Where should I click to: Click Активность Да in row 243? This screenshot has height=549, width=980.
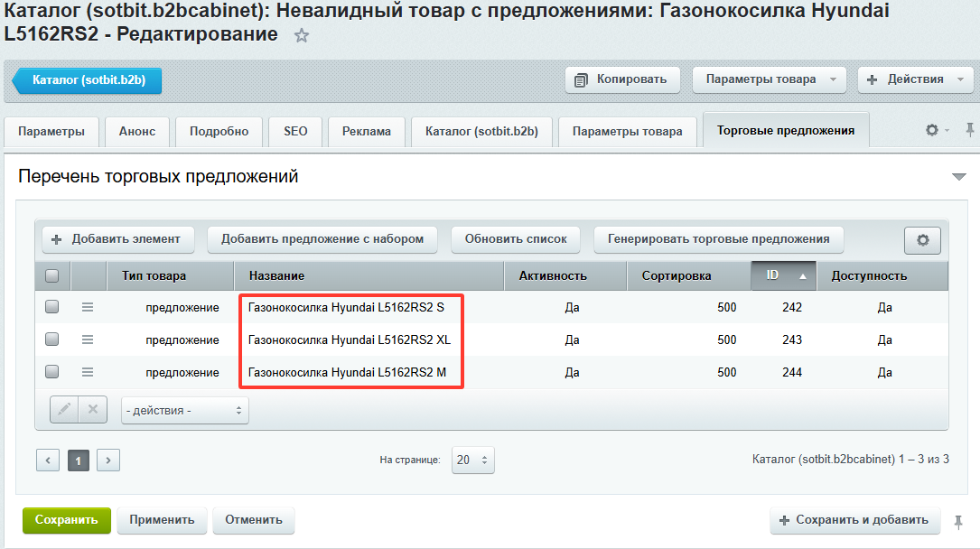[x=572, y=340]
